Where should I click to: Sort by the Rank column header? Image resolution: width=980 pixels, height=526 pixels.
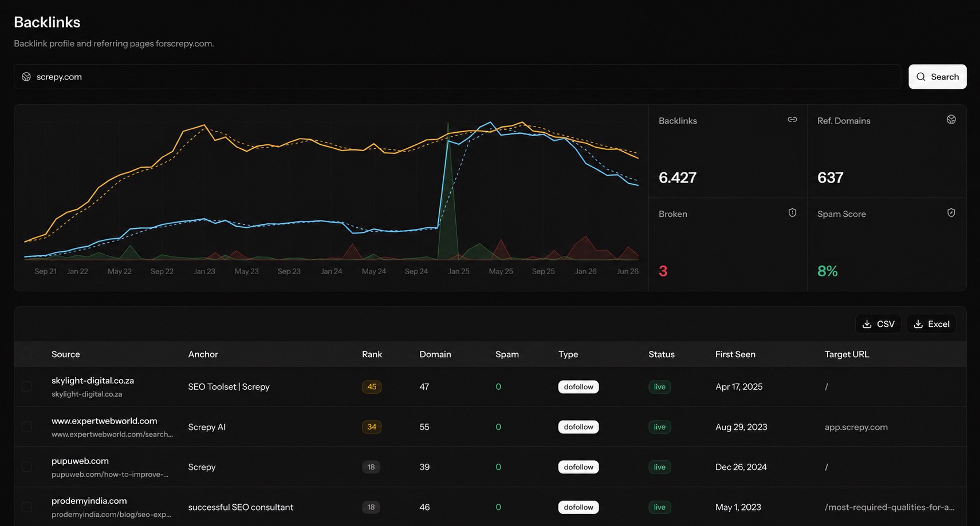click(372, 354)
